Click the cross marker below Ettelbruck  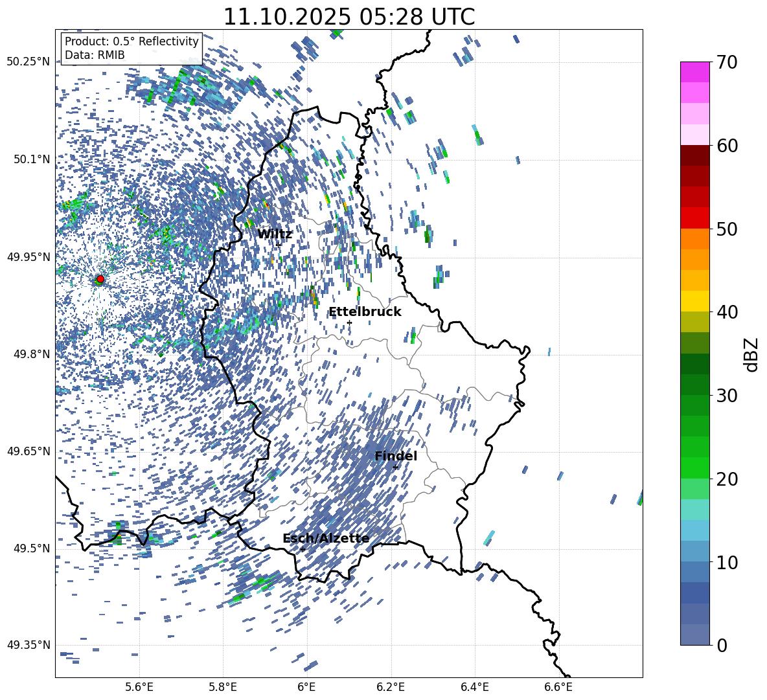pos(349,322)
